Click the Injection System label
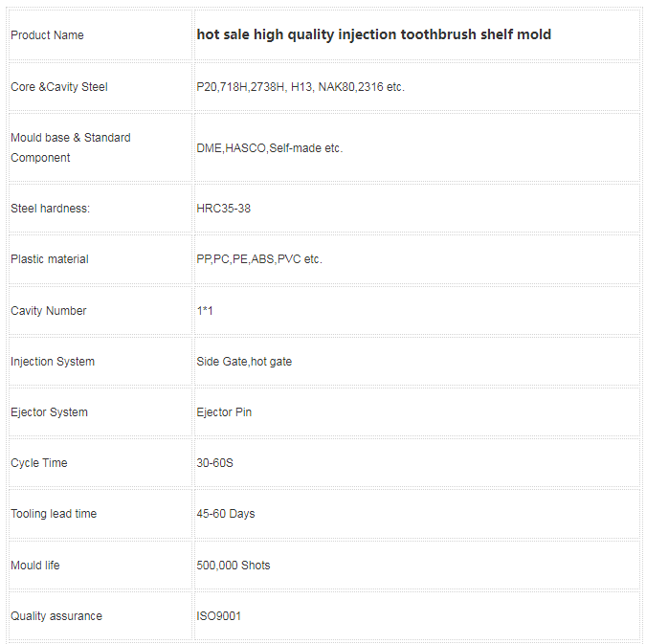 coord(53,362)
